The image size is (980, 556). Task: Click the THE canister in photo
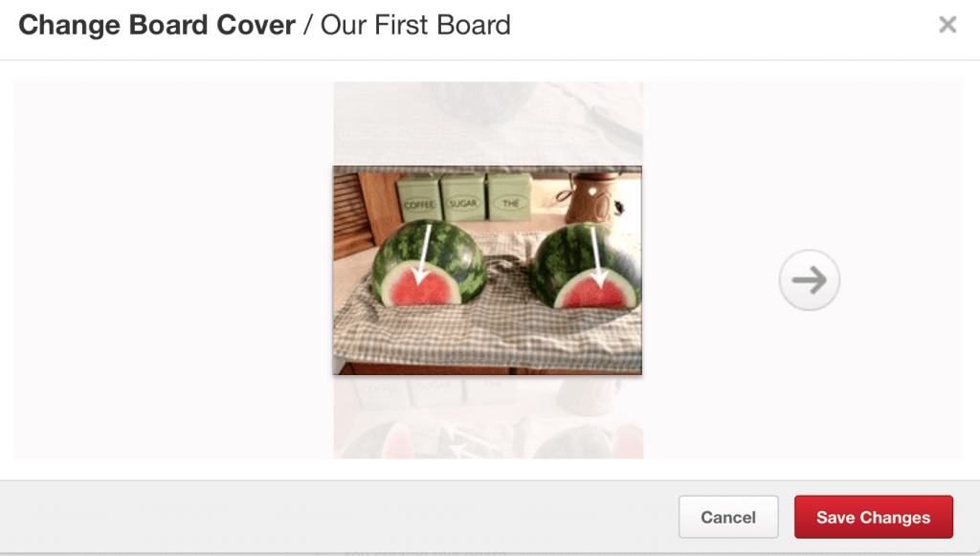(509, 197)
